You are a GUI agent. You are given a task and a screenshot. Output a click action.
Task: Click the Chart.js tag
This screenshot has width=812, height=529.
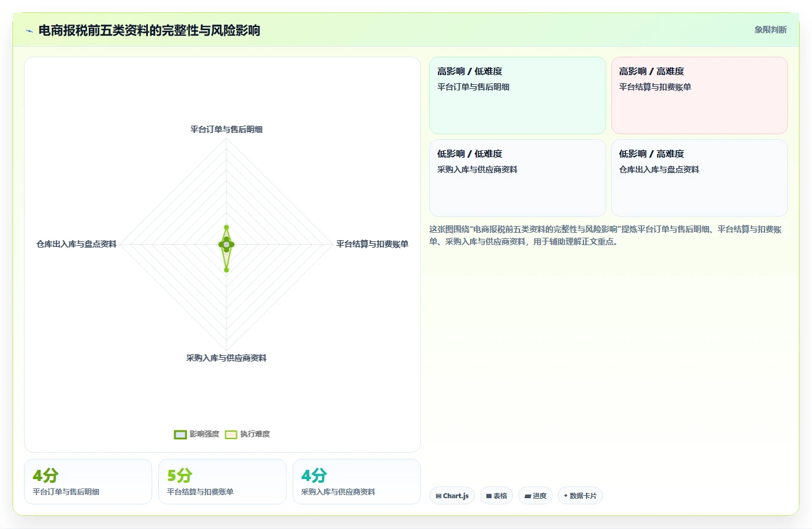click(x=452, y=496)
